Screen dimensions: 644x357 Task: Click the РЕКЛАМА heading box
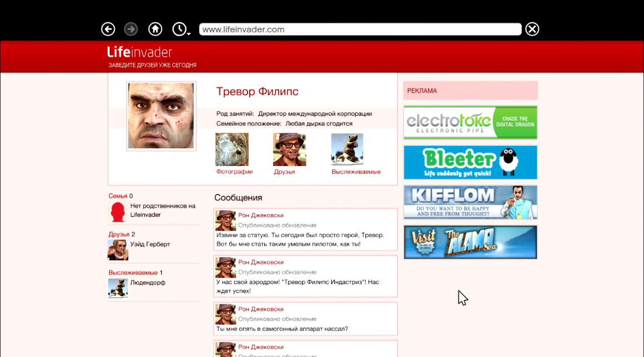470,91
